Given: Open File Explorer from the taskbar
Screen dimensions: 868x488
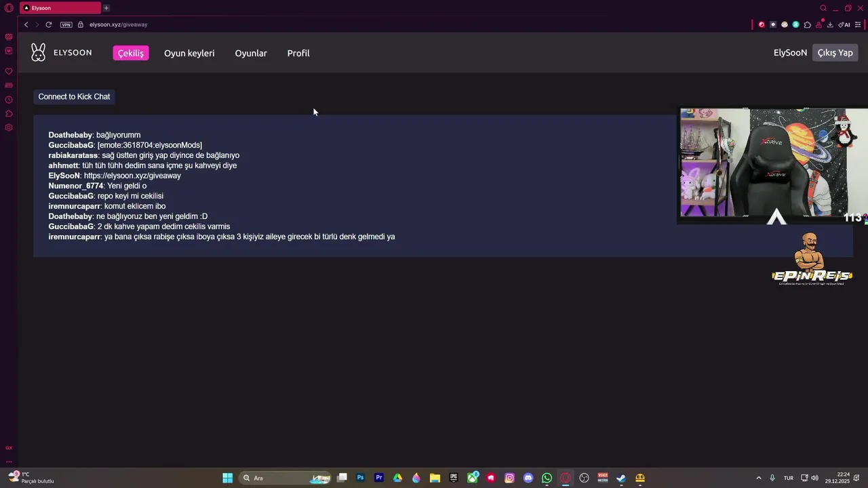Looking at the screenshot, I should pyautogui.click(x=435, y=478).
